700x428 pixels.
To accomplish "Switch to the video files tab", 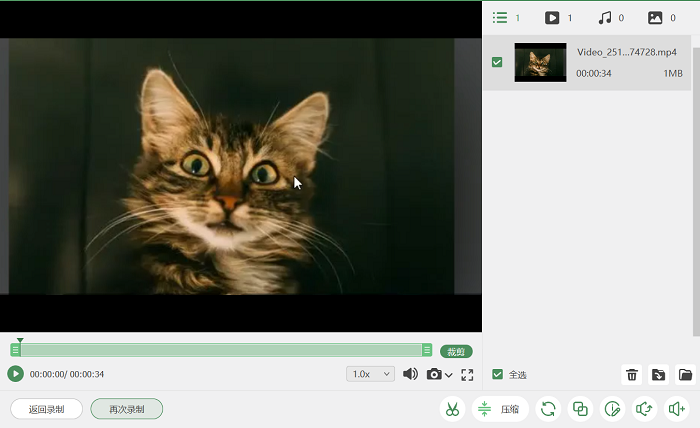I will point(558,18).
